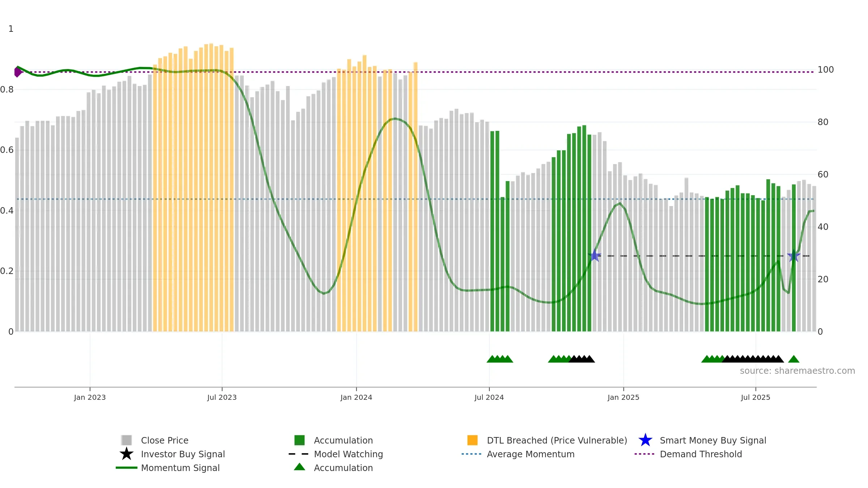Click the green Accumulation square legend icon

click(x=299, y=440)
